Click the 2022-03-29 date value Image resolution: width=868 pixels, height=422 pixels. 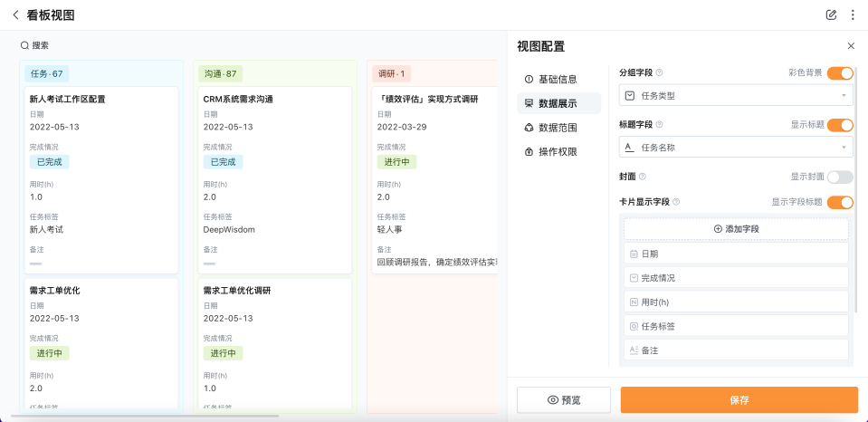[402, 127]
